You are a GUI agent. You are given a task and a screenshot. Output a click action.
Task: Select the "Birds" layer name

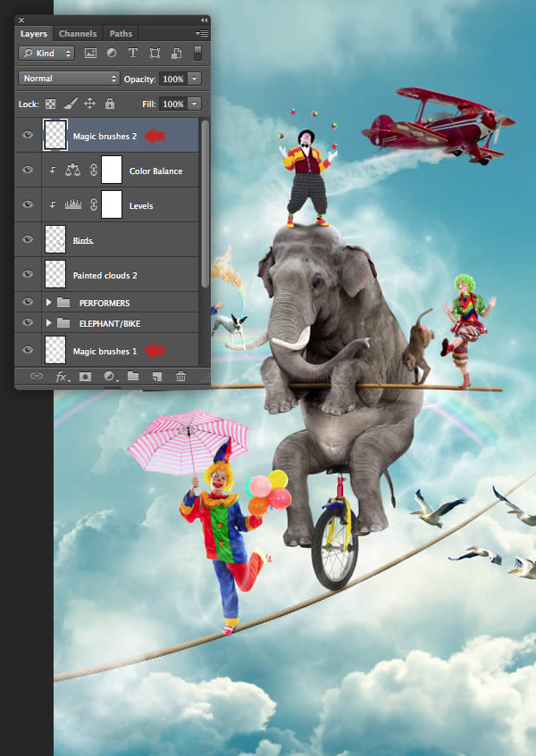coord(83,240)
